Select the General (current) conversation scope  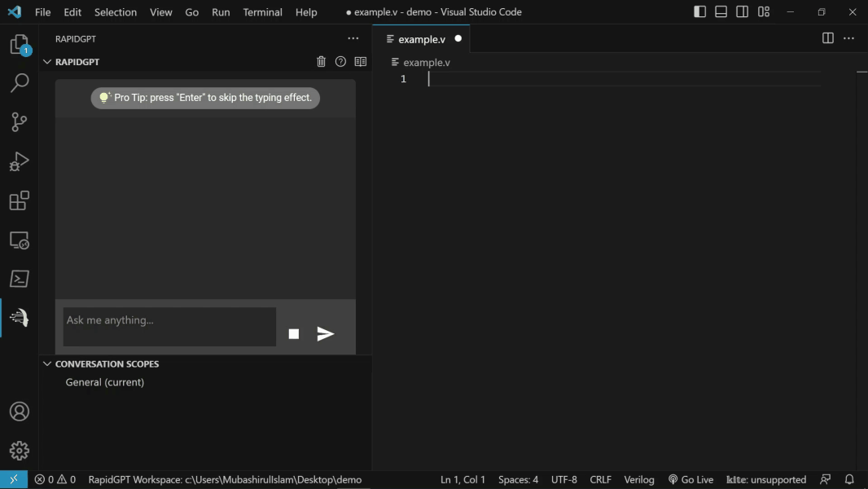[x=104, y=382]
